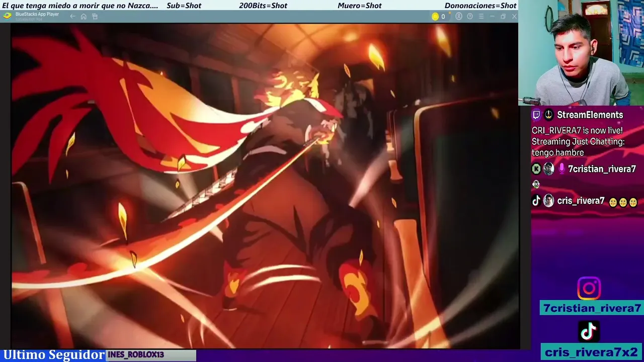Click the Kick platform icon in chat
This screenshot has height=362, width=644.
point(536,169)
